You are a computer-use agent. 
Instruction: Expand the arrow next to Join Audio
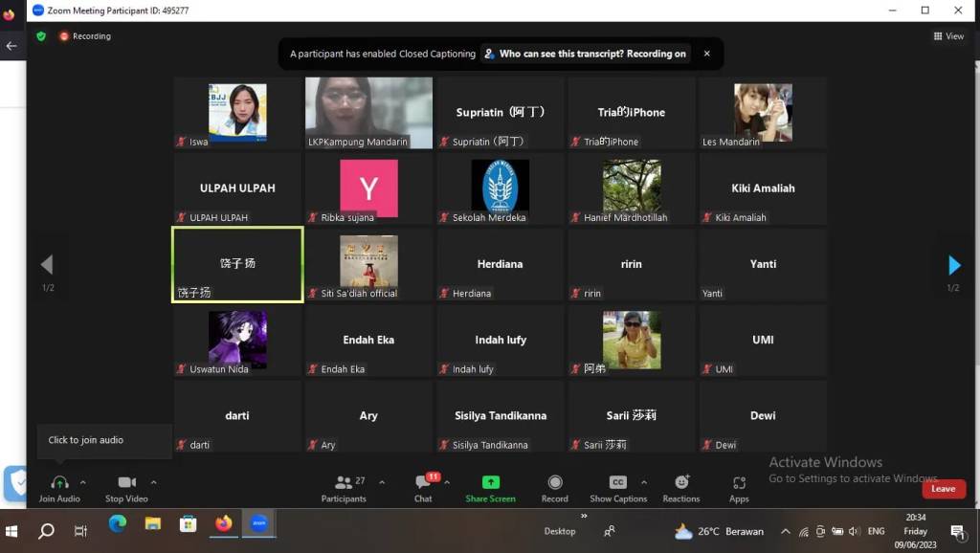click(83, 482)
